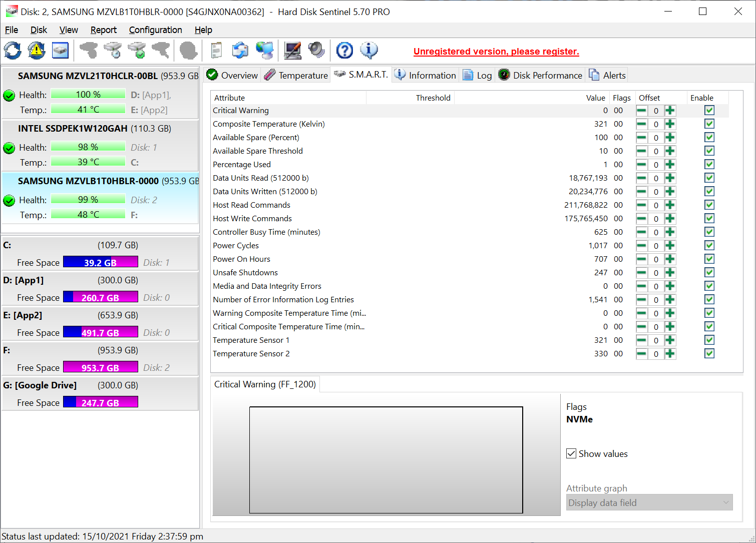
Task: Click green health check icon of SAMSUNG MZVL21T0HCLR
Action: 9,95
